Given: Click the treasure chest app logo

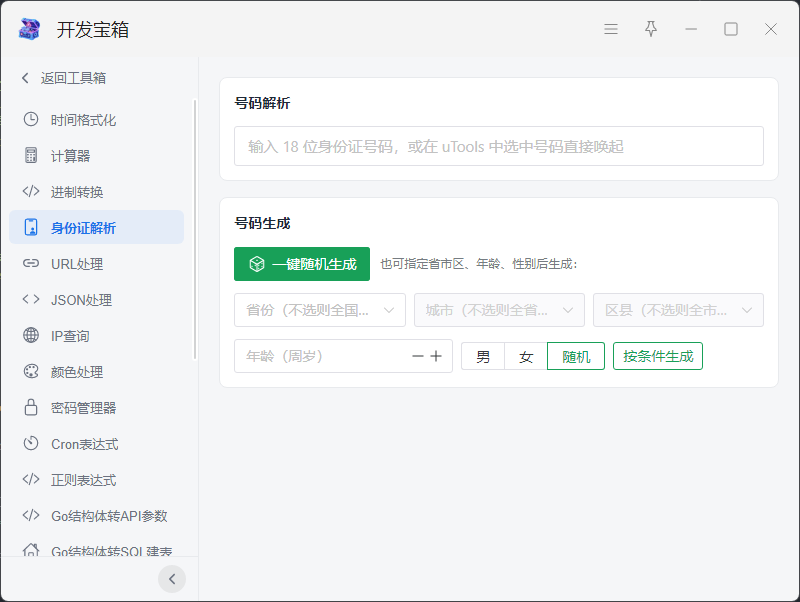Looking at the screenshot, I should tap(29, 29).
